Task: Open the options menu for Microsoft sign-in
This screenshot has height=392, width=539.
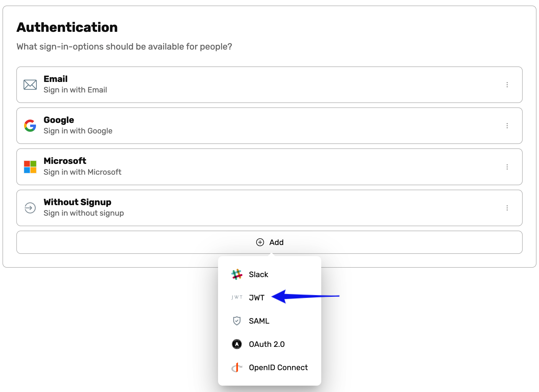Action: 507,167
